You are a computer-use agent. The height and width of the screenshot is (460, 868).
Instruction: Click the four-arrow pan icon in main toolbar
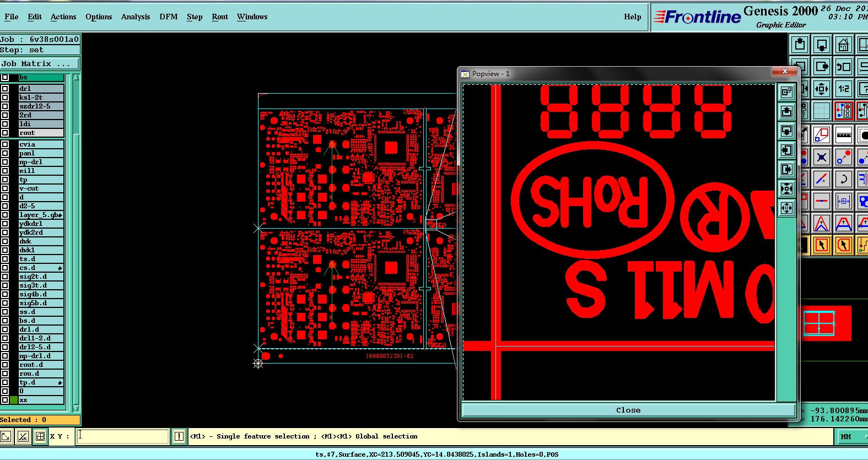pyautogui.click(x=821, y=89)
